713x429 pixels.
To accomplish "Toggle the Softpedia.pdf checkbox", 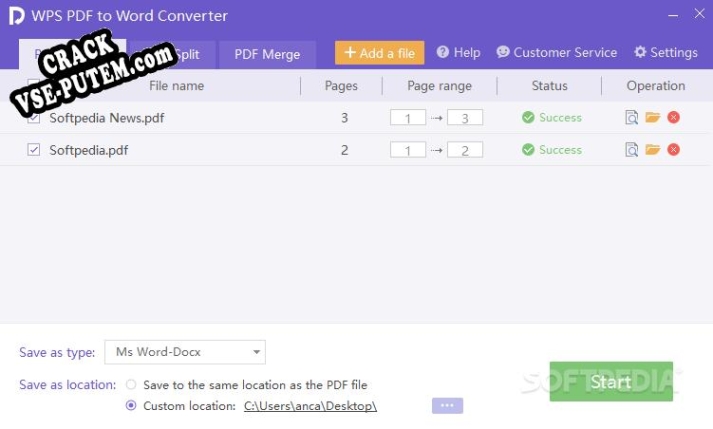I will pos(34,150).
